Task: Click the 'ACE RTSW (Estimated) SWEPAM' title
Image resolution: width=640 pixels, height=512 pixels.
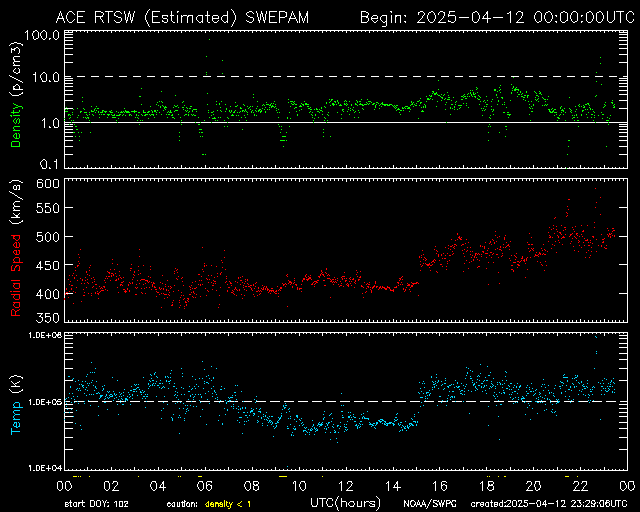Action: 182,18
